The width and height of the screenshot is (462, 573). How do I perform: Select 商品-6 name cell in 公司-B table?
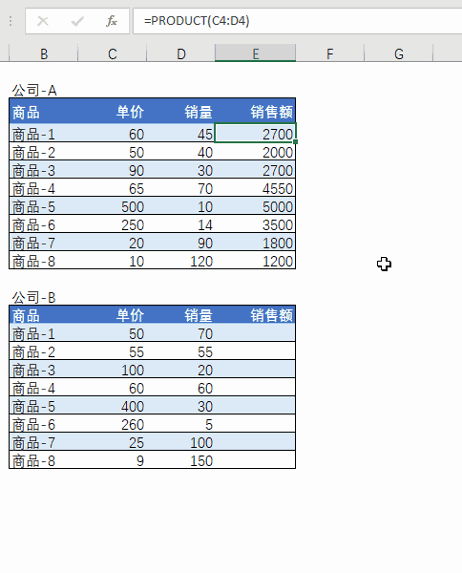point(43,424)
